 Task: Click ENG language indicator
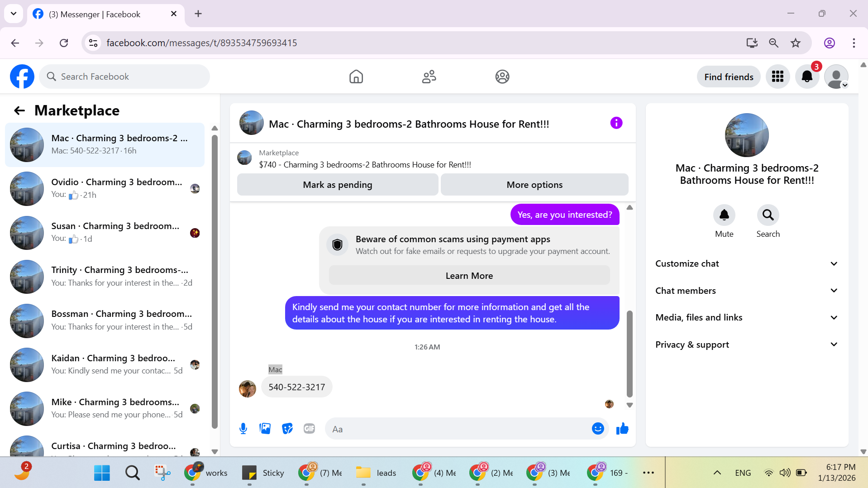[x=743, y=473]
